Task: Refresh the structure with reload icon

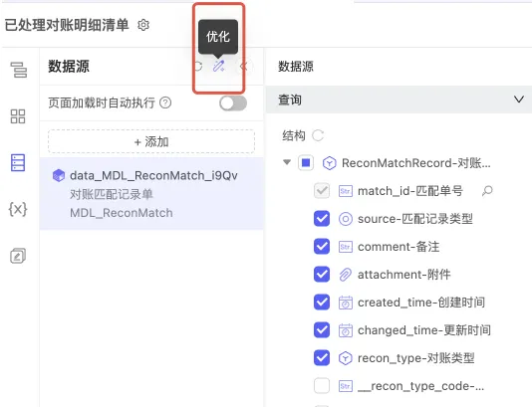Action: pos(318,135)
